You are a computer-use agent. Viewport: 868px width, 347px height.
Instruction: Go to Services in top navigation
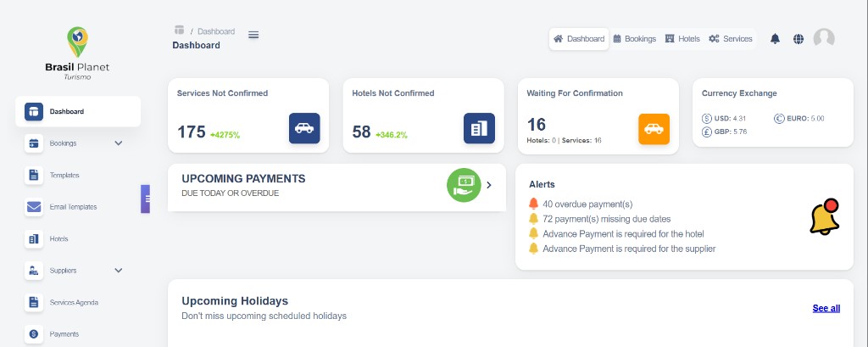point(731,39)
